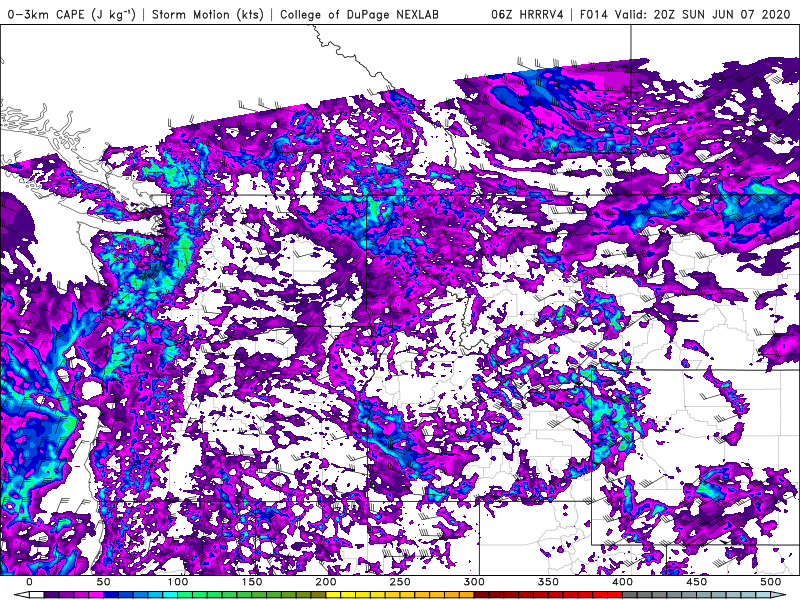Click the 'Storm Motion (kts)' header text

pos(208,14)
